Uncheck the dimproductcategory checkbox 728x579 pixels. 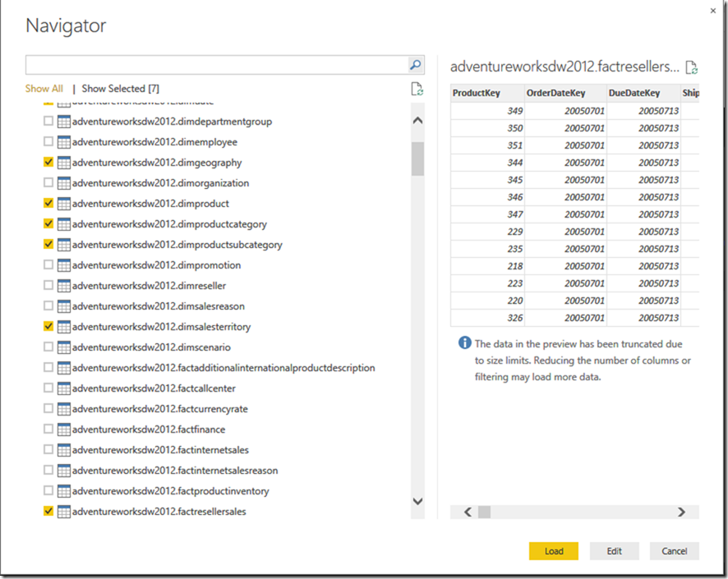[x=48, y=223]
